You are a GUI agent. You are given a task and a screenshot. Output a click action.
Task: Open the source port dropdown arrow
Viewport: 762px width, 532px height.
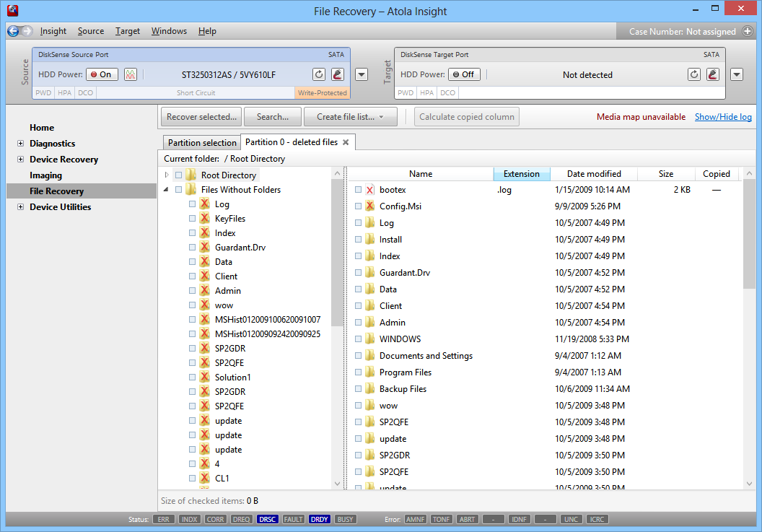(x=362, y=75)
